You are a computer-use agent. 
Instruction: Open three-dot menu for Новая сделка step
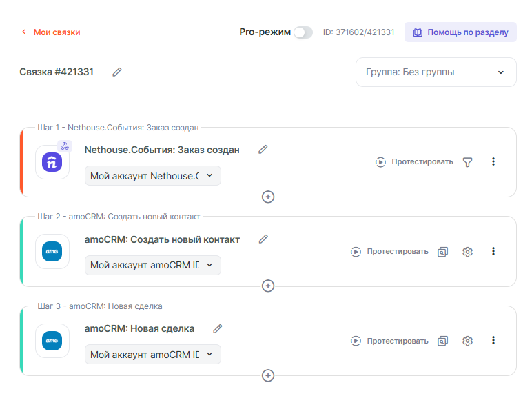493,340
